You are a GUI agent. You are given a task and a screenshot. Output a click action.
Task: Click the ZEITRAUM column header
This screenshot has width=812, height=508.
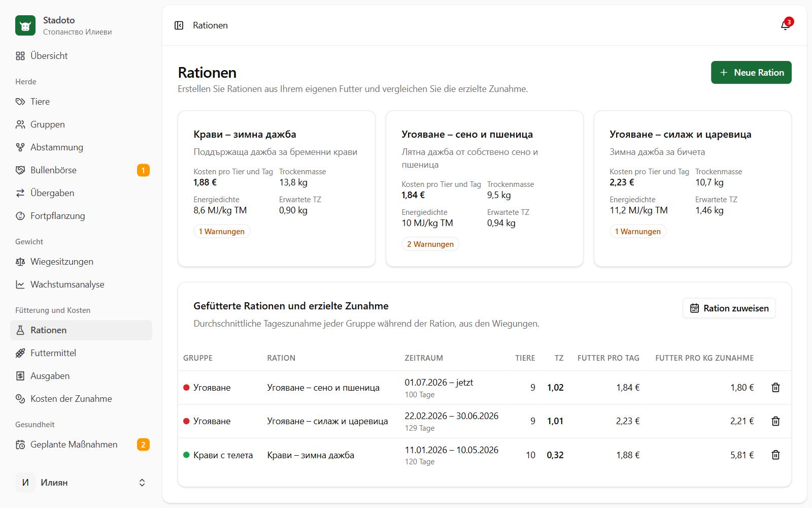[x=424, y=358]
